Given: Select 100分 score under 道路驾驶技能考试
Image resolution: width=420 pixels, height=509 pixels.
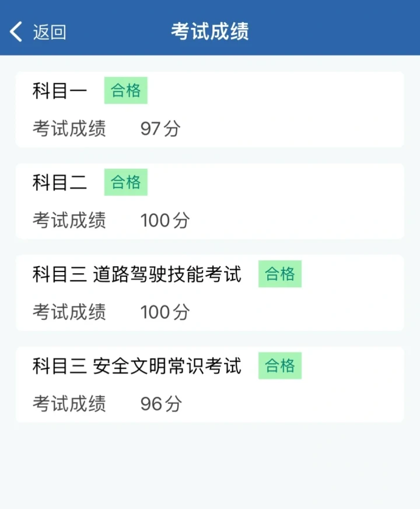Looking at the screenshot, I should (164, 312).
